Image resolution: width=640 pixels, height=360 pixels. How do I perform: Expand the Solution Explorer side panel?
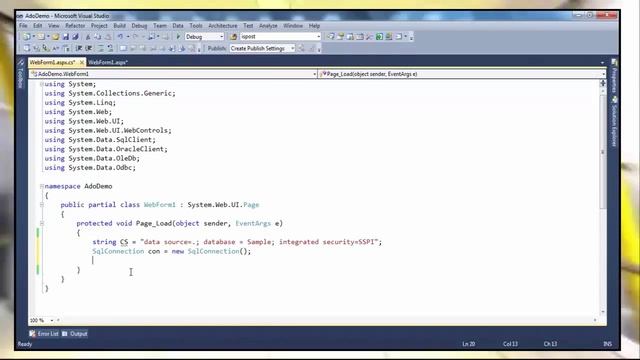point(614,122)
